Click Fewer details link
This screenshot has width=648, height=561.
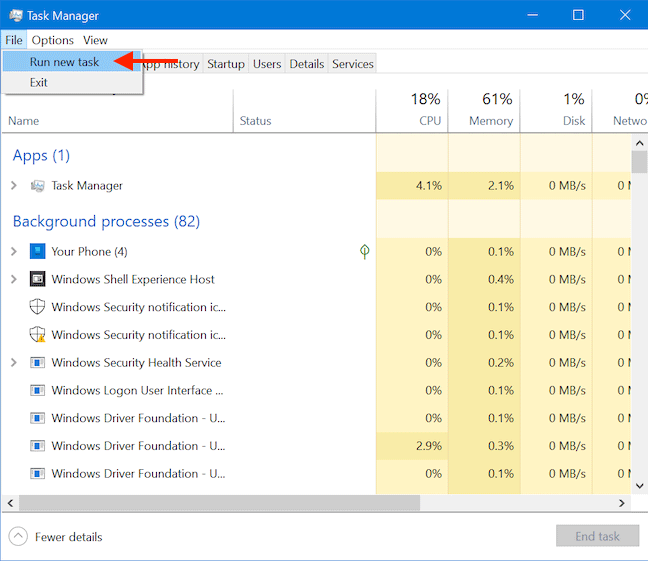click(69, 537)
